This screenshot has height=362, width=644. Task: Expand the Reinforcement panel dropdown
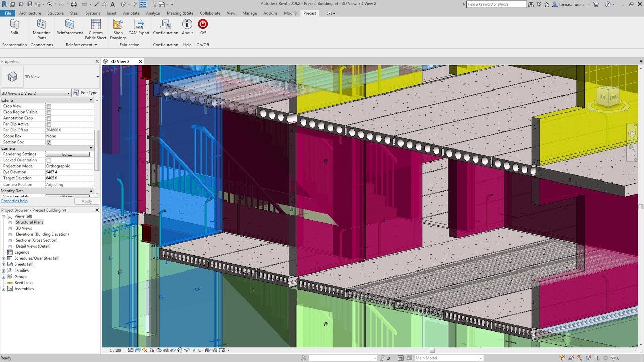(95, 45)
